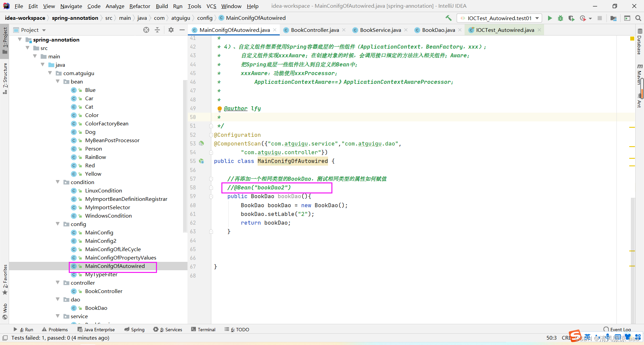Collapse the bean package folder
The width and height of the screenshot is (644, 345).
[58, 81]
